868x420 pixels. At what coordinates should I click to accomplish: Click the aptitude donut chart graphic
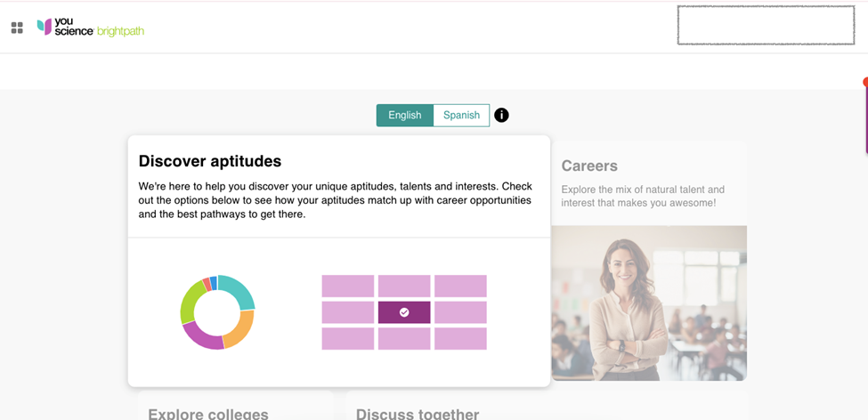click(x=217, y=311)
